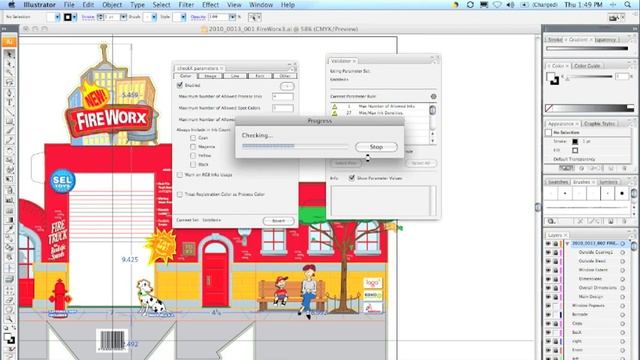Image resolution: width=640 pixels, height=360 pixels.
Task: Open the fill color dropdown in control bar
Action: coord(58,17)
